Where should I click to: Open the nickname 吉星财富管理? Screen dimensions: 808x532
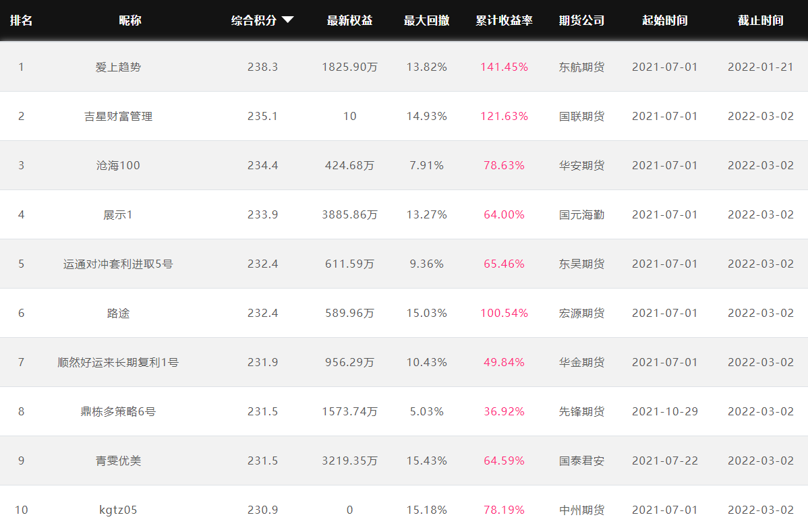coord(118,117)
